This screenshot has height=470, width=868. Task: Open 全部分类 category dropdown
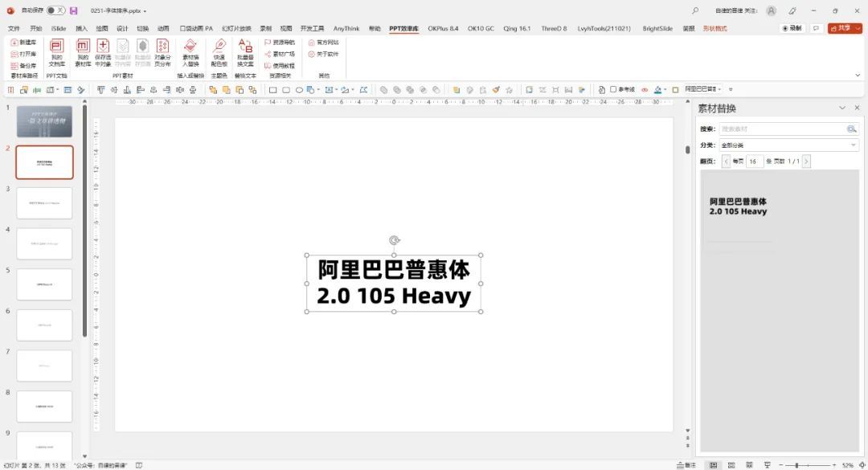point(788,145)
